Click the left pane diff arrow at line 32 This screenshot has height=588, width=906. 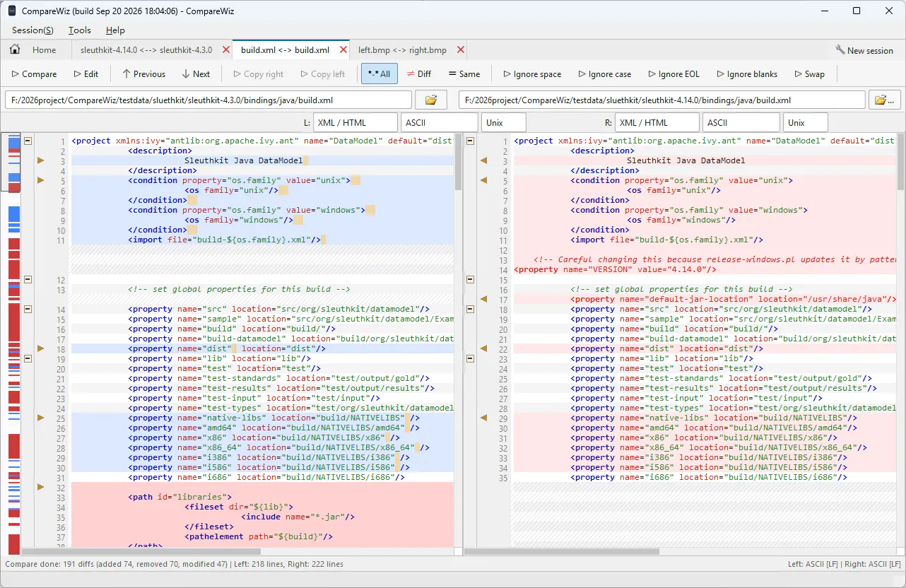[40, 488]
